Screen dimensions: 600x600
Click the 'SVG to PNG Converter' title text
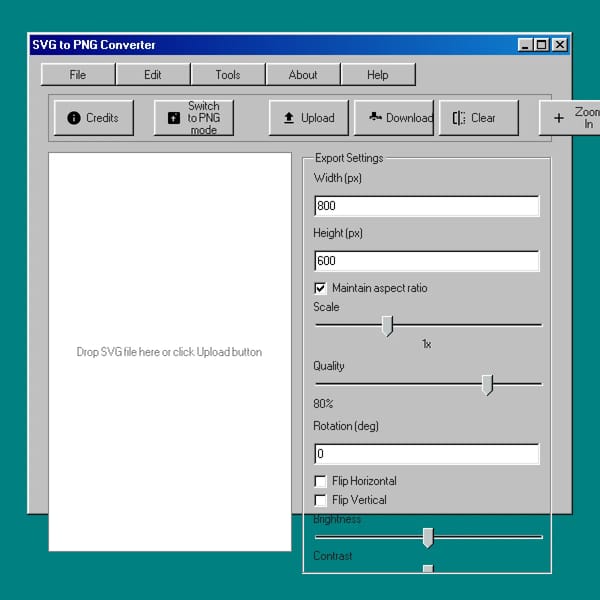[94, 45]
